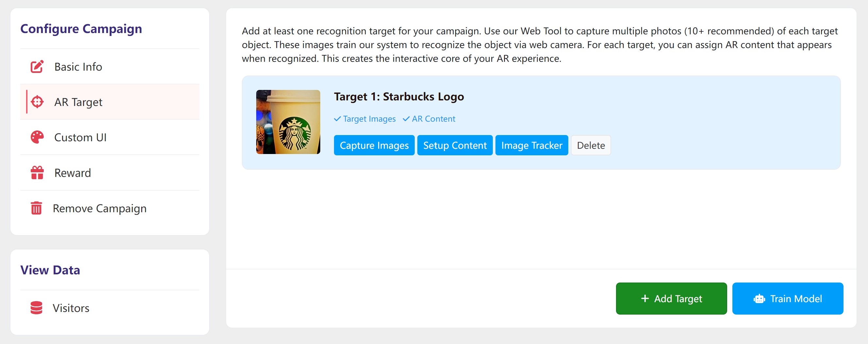Launch the Image Tracker button
Image resolution: width=868 pixels, height=344 pixels.
tap(532, 146)
